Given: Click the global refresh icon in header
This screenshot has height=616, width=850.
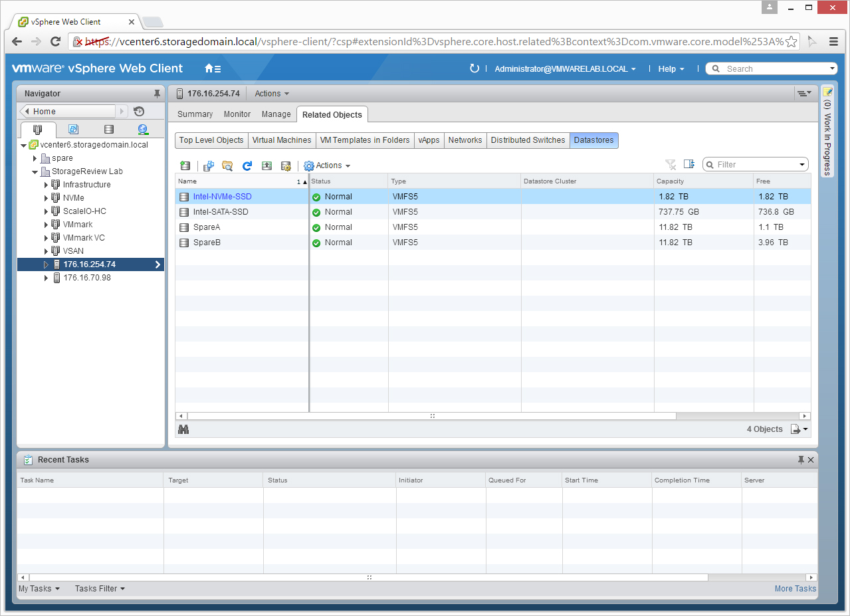Looking at the screenshot, I should [474, 68].
